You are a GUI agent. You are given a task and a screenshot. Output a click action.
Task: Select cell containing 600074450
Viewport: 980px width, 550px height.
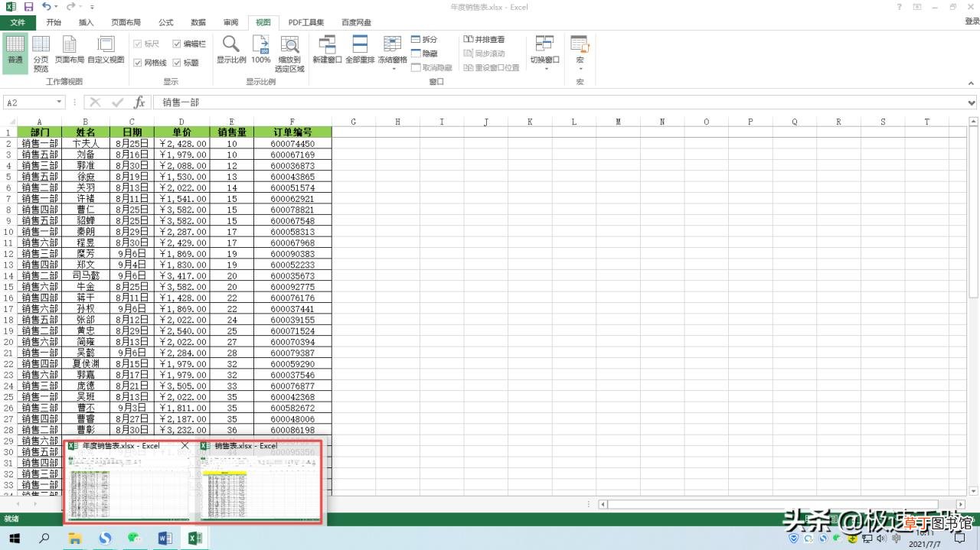pos(292,143)
